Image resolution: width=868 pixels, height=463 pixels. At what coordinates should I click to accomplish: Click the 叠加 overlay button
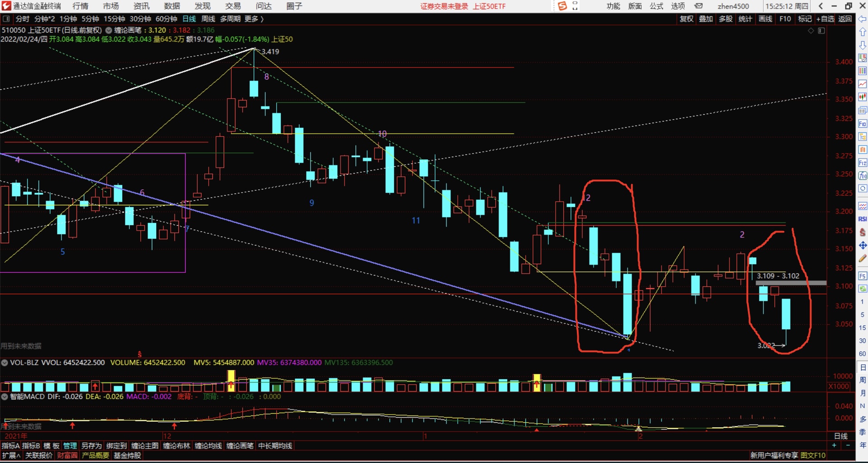coord(706,19)
